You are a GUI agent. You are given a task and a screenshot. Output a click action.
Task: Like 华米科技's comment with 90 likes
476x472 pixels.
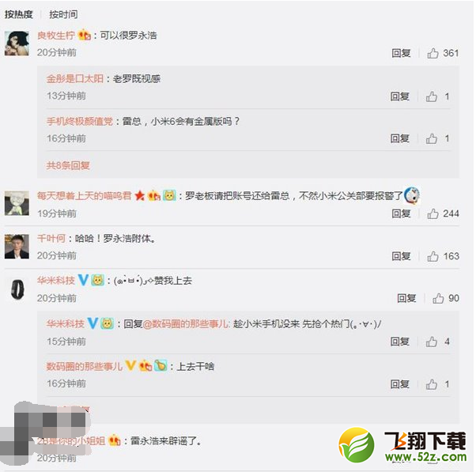click(x=438, y=298)
